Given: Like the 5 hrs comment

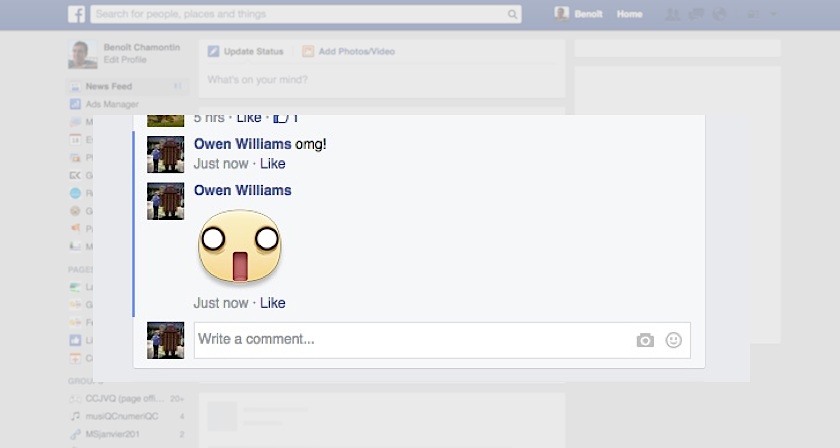Looking at the screenshot, I should (x=249, y=118).
